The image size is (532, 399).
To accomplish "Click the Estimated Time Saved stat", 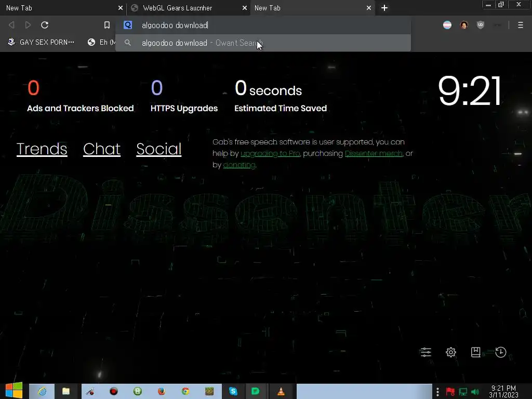I will (x=281, y=96).
